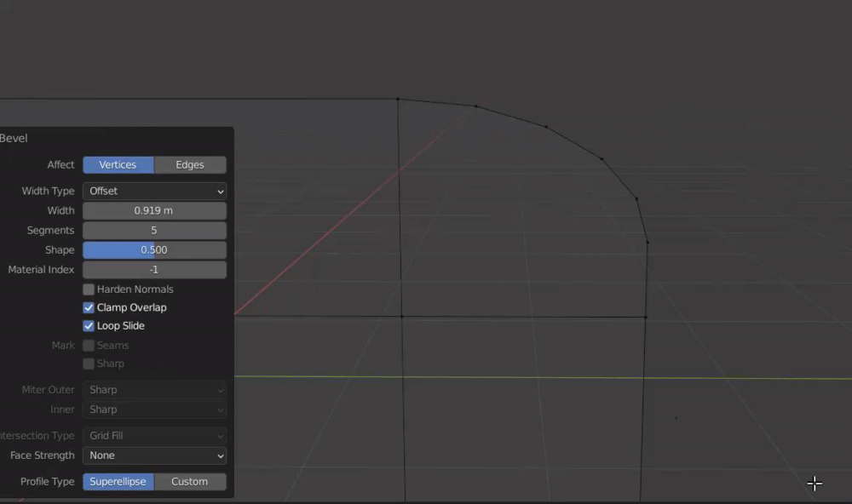852x504 pixels.
Task: Click the Material Index field showing -1
Action: [x=154, y=269]
